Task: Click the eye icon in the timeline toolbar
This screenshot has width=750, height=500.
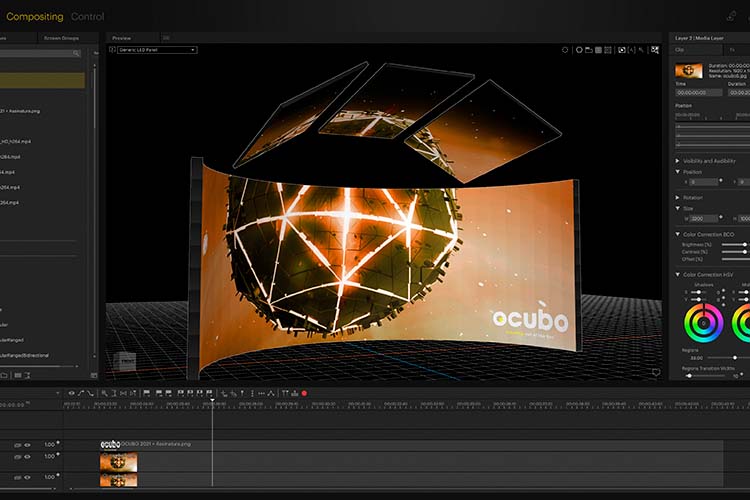Action: (x=71, y=393)
